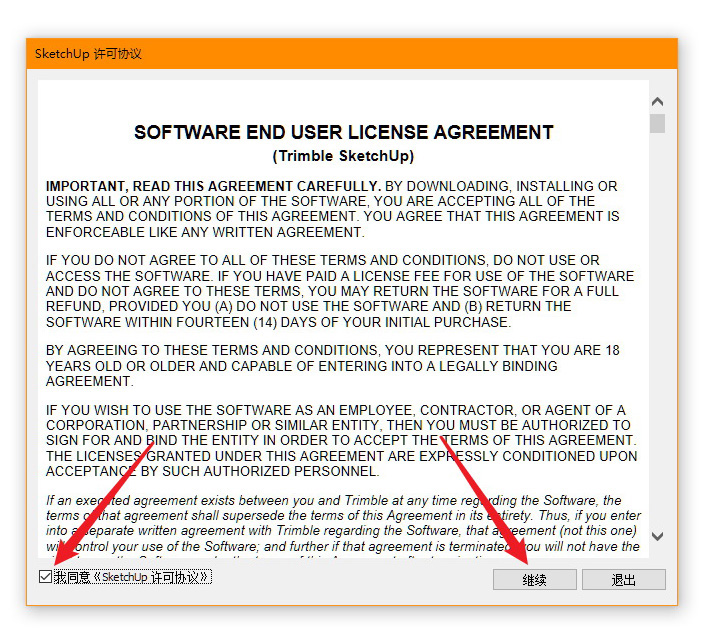
Task: Click the paragraph starting IF YOU DO NOT AGREE
Action: click(x=340, y=291)
